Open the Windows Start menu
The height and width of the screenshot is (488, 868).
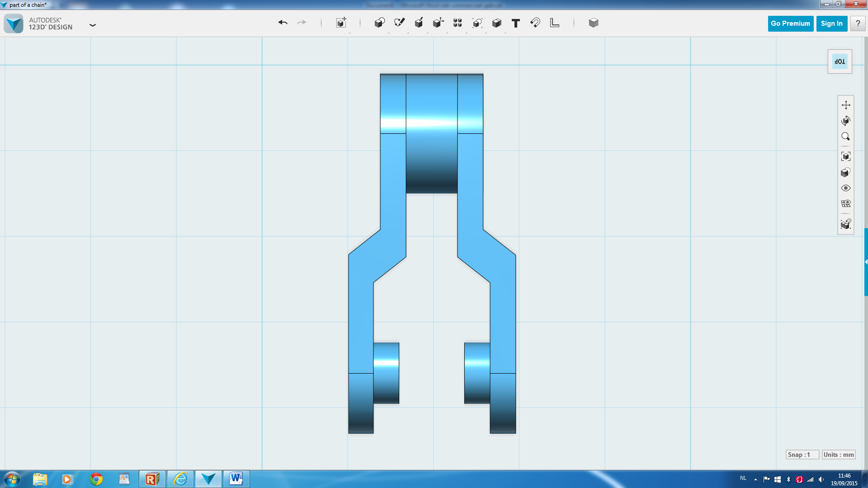coord(12,479)
